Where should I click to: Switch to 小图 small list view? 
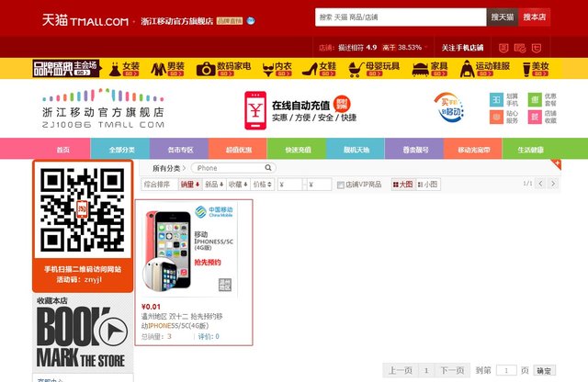point(428,185)
